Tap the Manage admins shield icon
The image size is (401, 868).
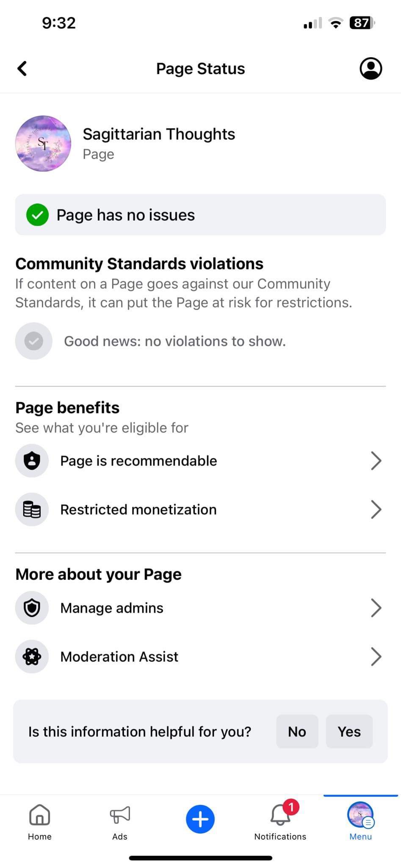coord(32,608)
